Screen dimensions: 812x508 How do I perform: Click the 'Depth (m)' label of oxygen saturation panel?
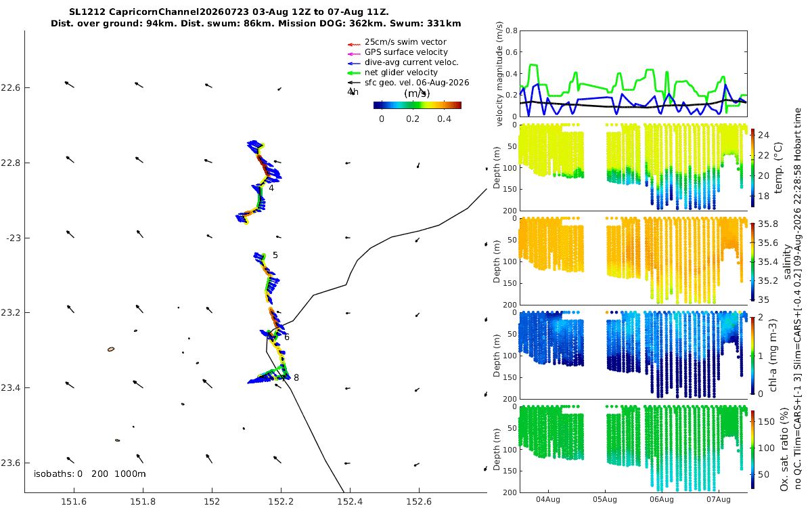point(497,449)
